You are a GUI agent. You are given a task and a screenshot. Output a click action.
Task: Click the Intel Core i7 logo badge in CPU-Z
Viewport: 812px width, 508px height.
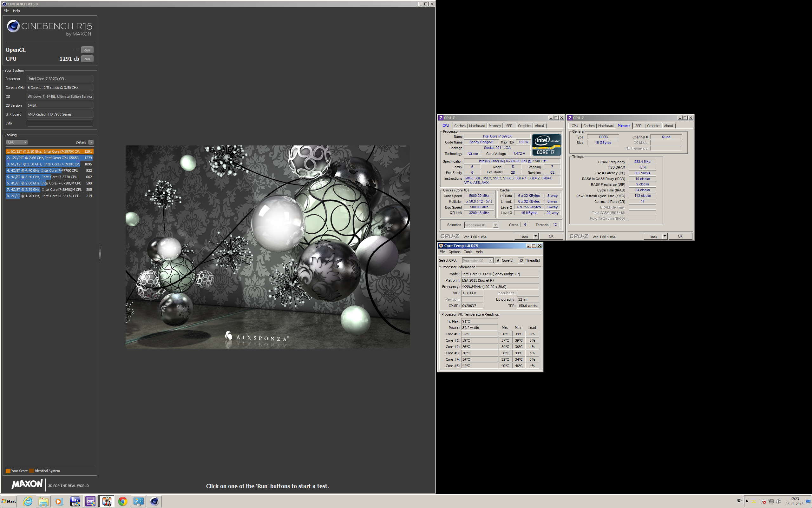(x=546, y=145)
